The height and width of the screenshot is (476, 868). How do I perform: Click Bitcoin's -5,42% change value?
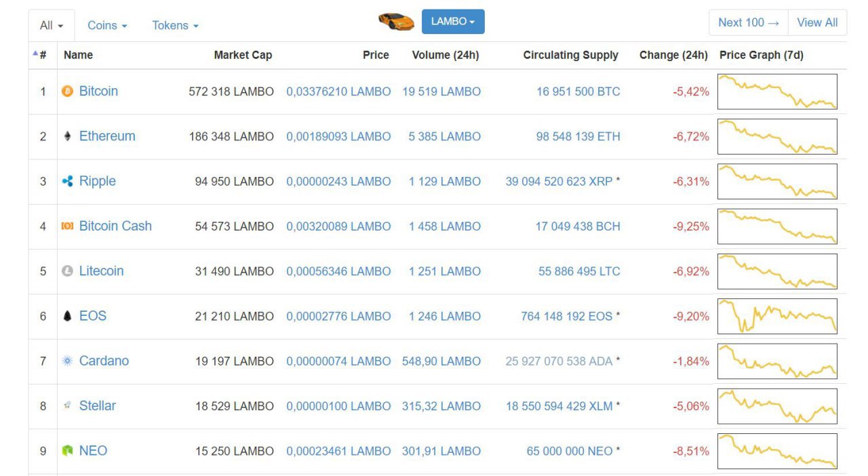(x=691, y=92)
